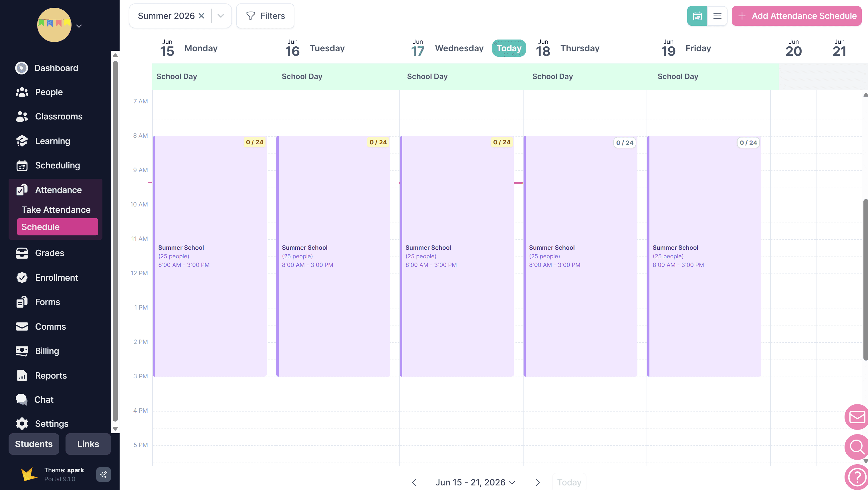Go to the previous week arrow
The height and width of the screenshot is (490, 868).
[x=414, y=483]
